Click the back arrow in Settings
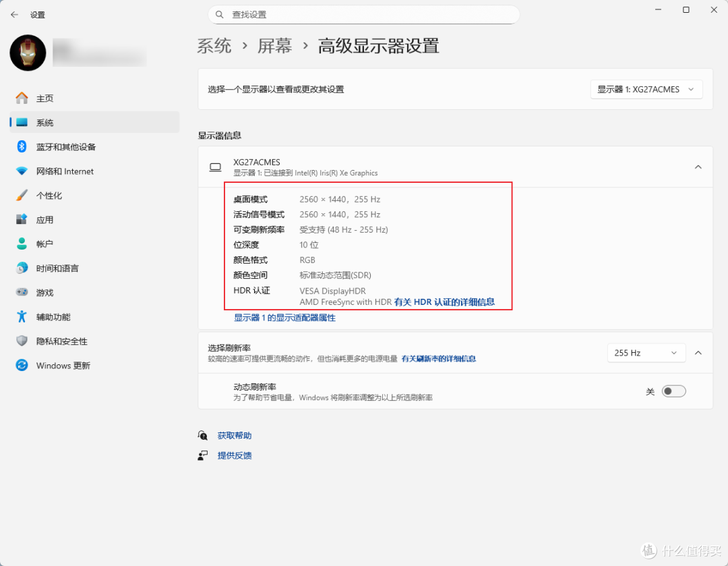The height and width of the screenshot is (566, 728). pos(15,14)
